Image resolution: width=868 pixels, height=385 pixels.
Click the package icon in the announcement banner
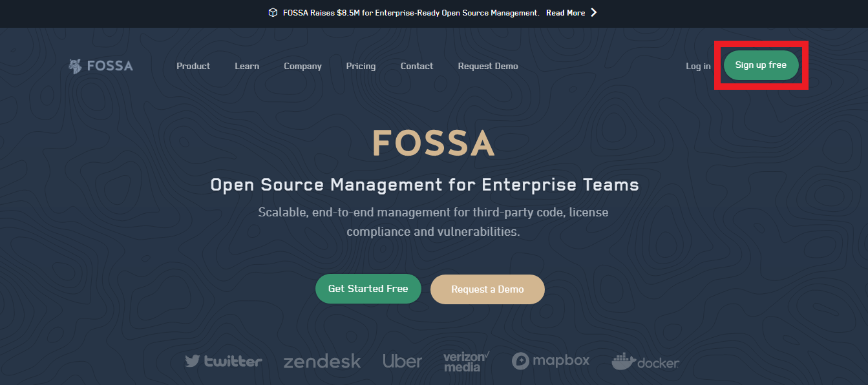click(273, 12)
